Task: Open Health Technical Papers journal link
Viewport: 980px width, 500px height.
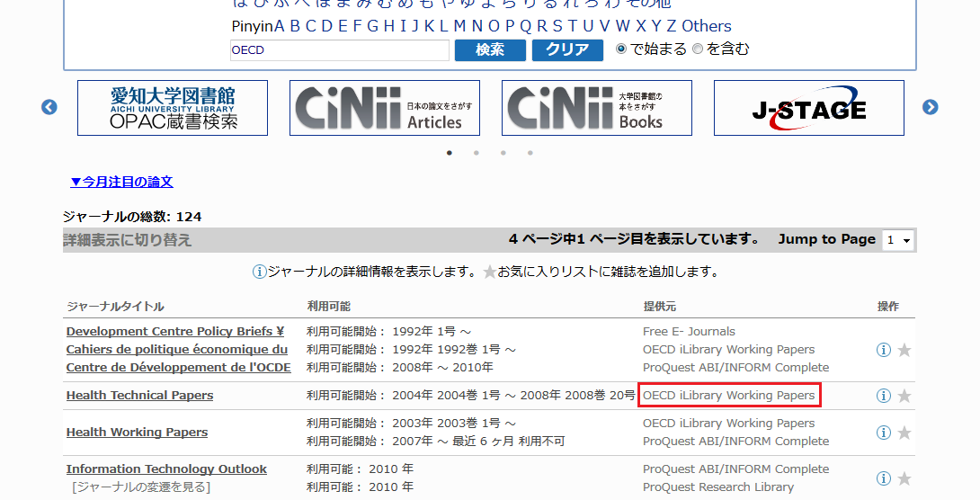Action: point(140,396)
